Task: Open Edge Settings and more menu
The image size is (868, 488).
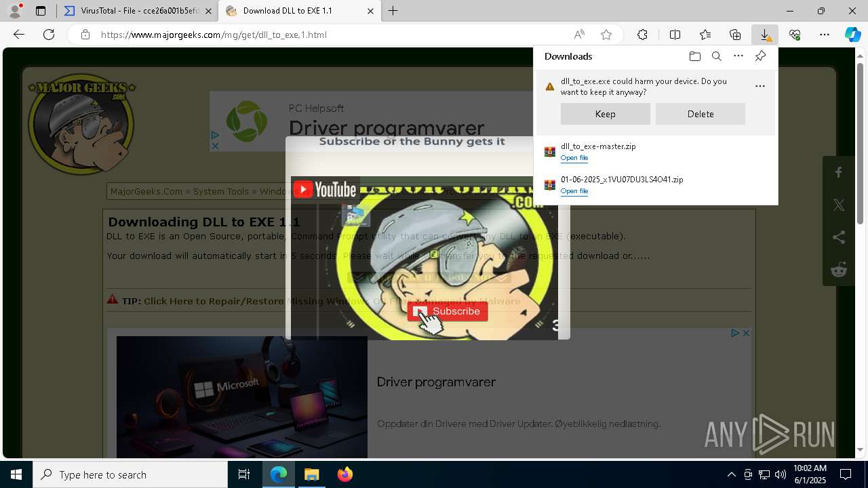Action: coord(825,35)
